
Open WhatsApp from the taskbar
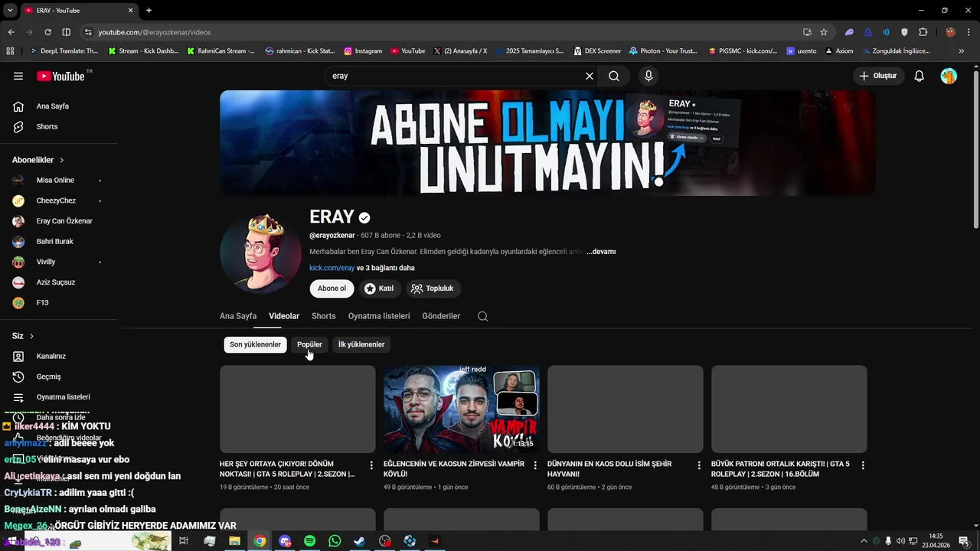(x=335, y=541)
